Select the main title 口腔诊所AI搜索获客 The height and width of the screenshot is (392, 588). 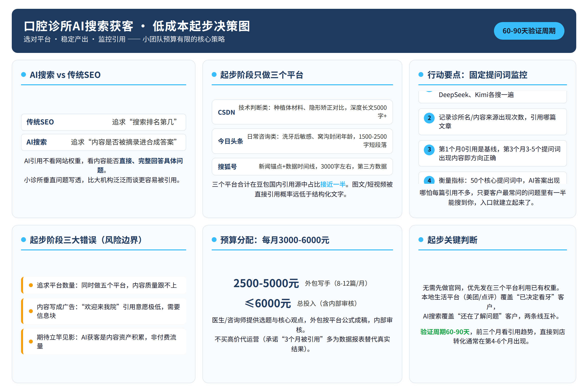[78, 26]
